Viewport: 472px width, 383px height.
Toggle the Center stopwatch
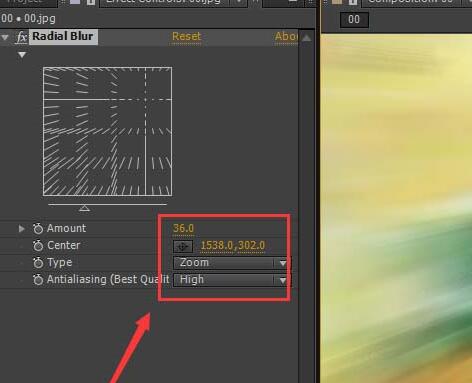tap(38, 246)
